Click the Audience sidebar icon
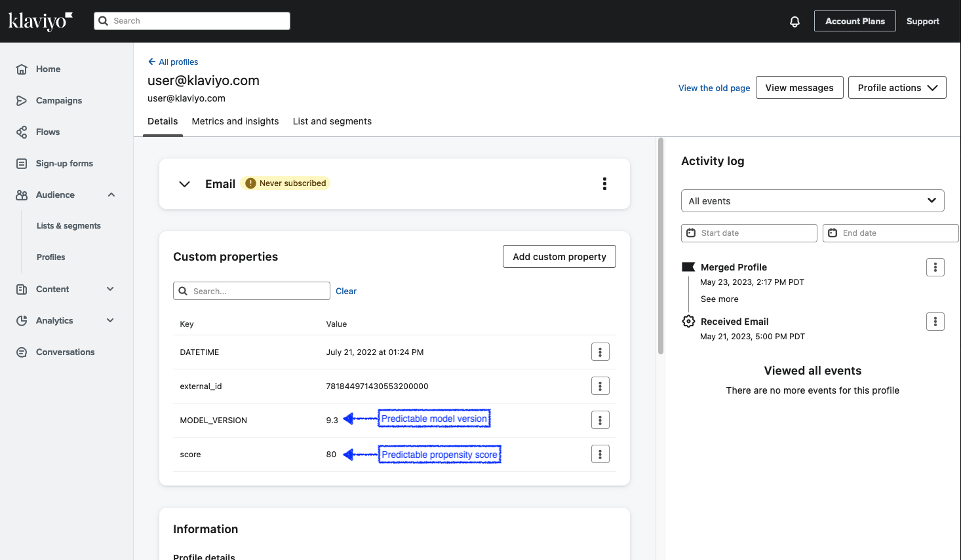 coord(22,195)
